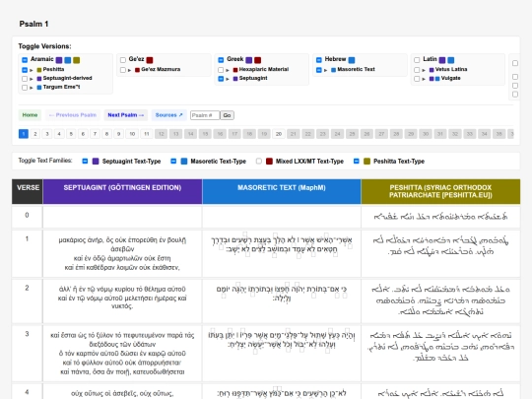532x399 pixels.
Task: Click the Psalm number input field
Action: pos(205,115)
